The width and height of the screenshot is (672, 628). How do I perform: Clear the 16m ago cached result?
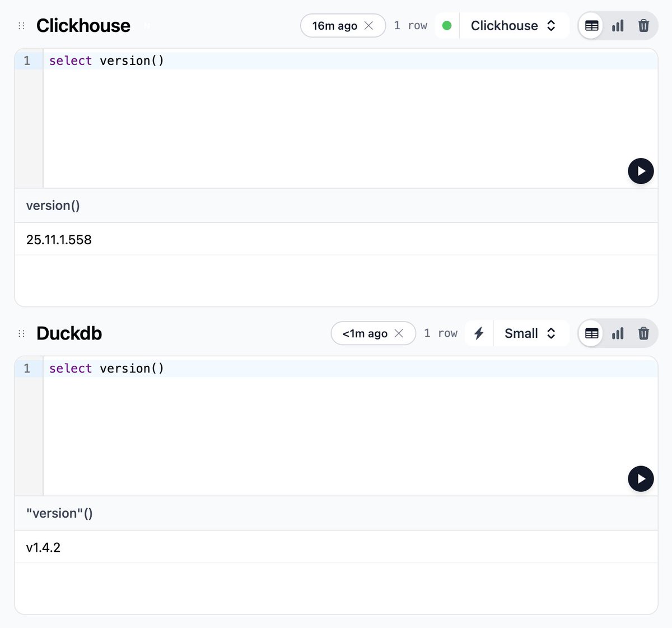(368, 26)
